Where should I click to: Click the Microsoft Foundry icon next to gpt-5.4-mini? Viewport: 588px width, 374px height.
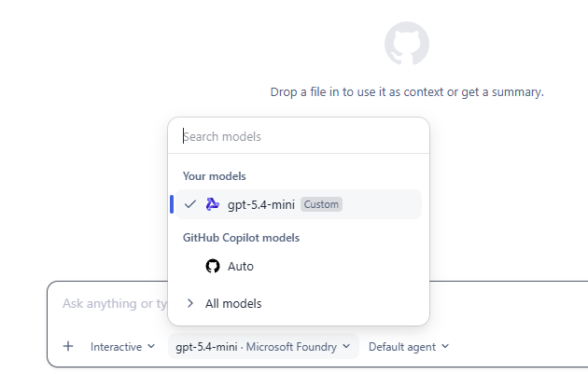[212, 204]
